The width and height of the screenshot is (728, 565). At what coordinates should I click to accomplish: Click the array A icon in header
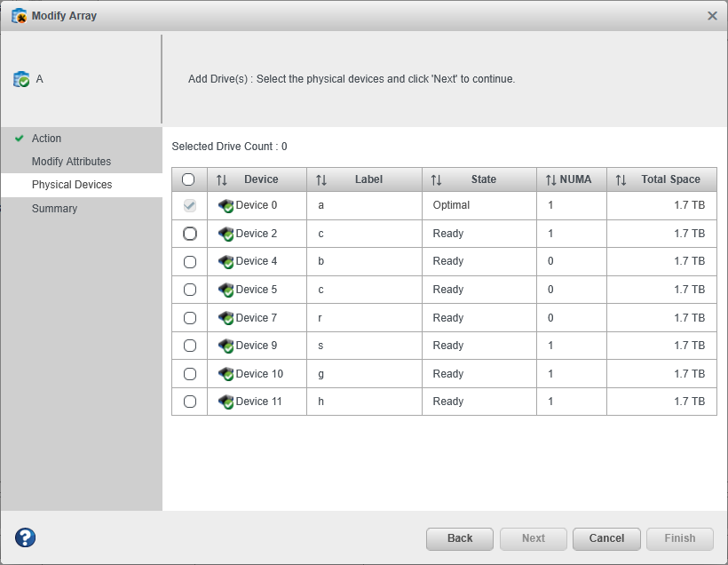tap(21, 80)
